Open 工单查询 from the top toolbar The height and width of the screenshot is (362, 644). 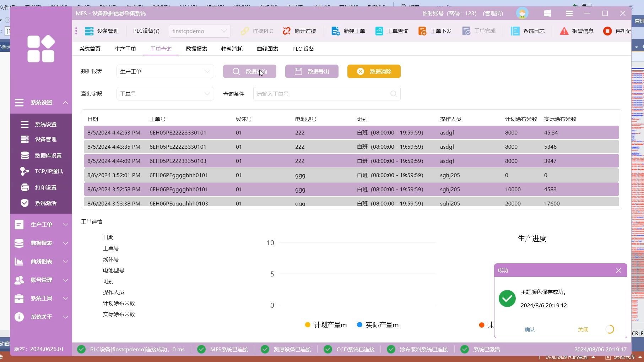tap(391, 31)
